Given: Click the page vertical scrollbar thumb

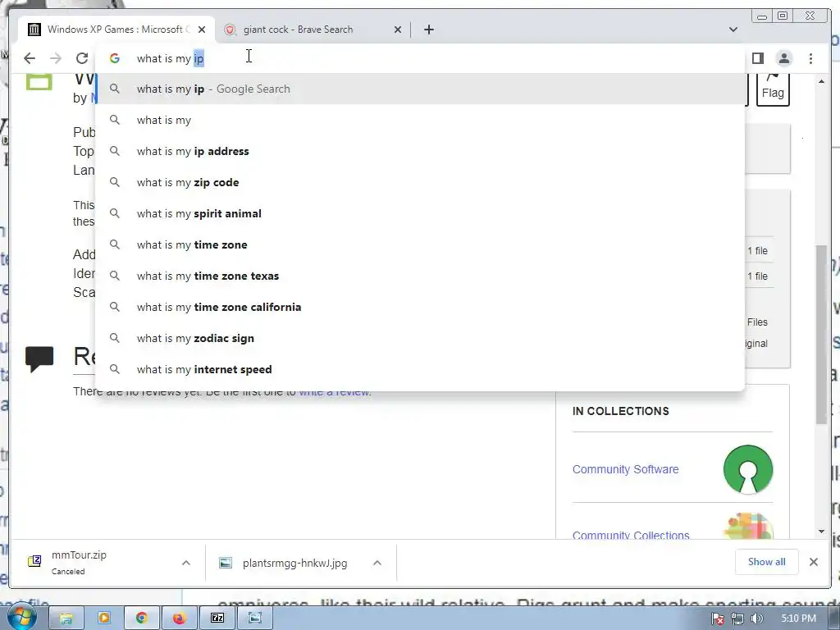Looking at the screenshot, I should pyautogui.click(x=821, y=335).
